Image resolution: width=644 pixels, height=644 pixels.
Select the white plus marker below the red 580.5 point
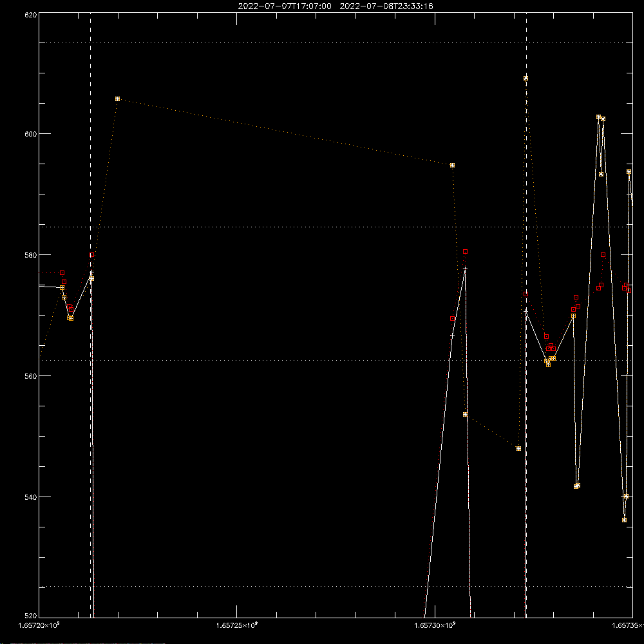click(x=466, y=269)
